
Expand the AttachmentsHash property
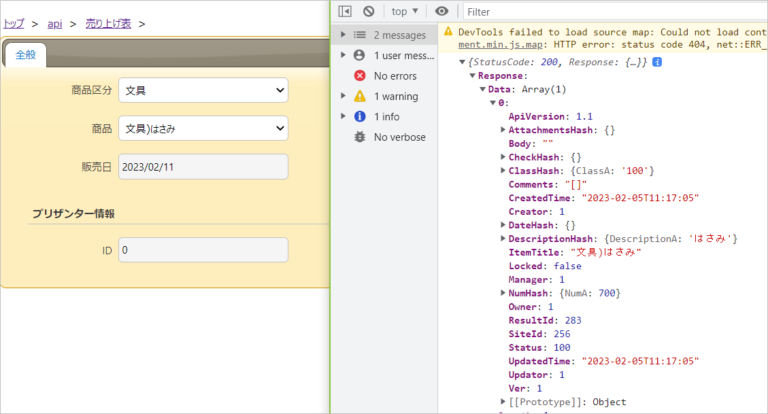click(x=502, y=130)
